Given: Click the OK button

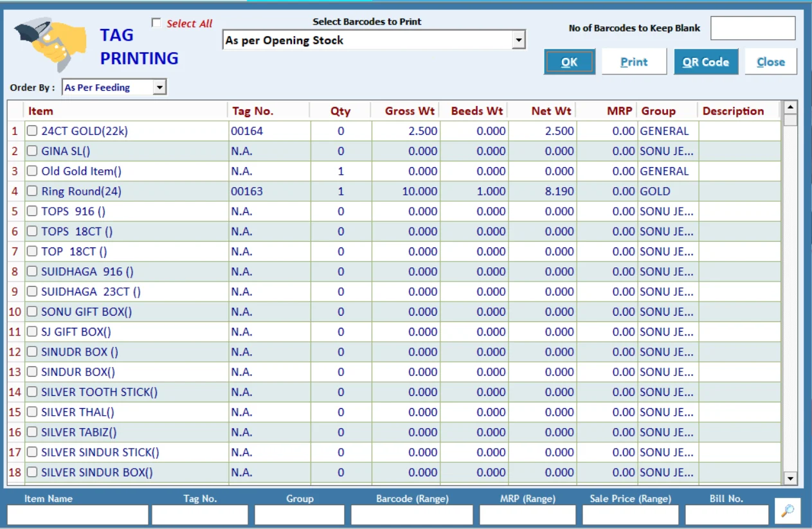Looking at the screenshot, I should pos(570,62).
